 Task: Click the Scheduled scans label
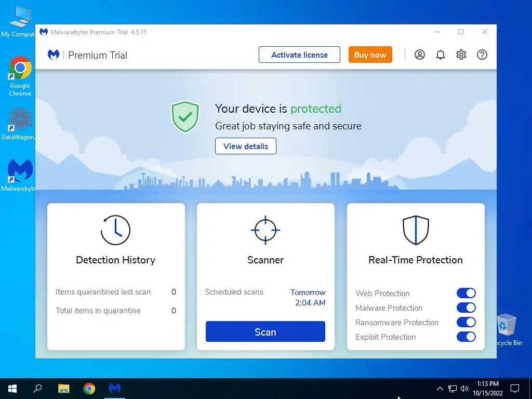click(x=234, y=292)
